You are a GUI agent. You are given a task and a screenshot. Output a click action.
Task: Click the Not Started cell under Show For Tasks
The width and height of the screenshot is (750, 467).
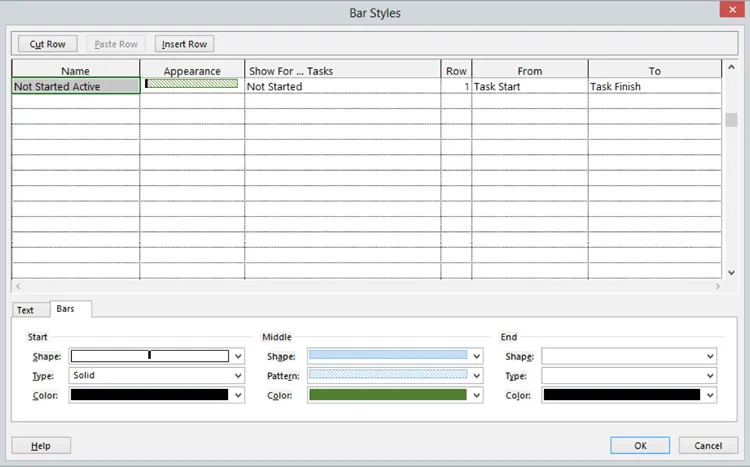(x=342, y=86)
